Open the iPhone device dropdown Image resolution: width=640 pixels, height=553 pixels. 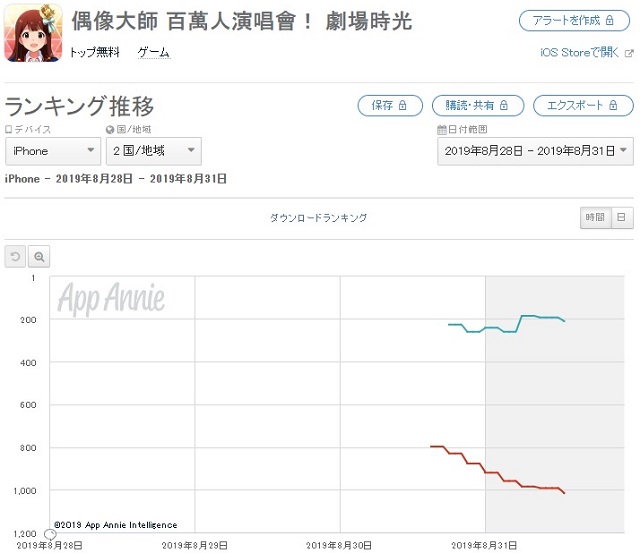[53, 151]
